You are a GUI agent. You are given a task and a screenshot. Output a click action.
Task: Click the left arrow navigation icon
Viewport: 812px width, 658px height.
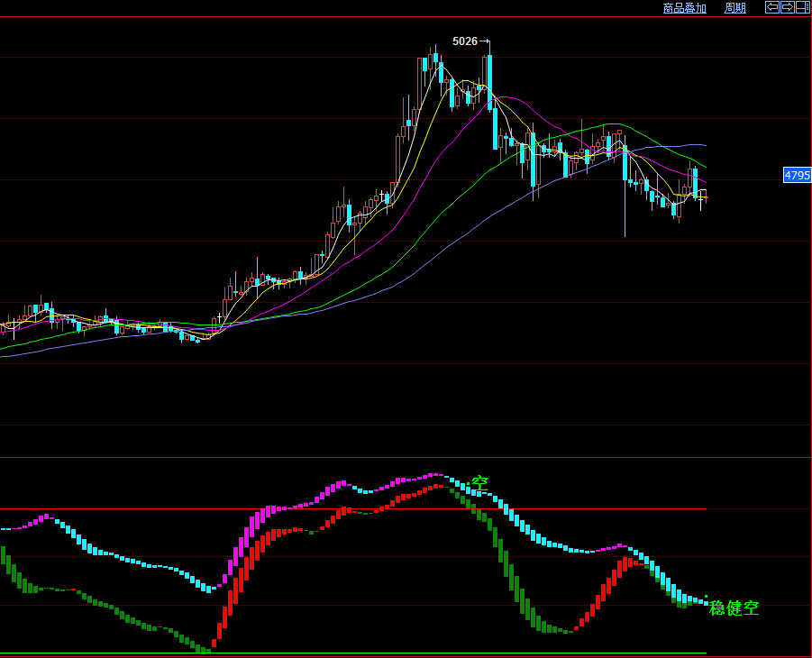click(772, 7)
